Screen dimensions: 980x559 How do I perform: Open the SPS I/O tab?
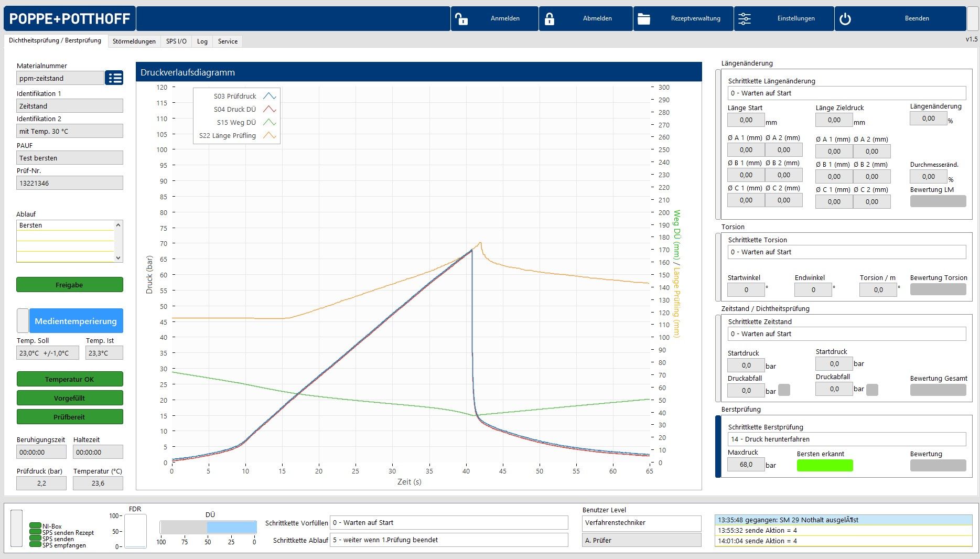coord(176,41)
